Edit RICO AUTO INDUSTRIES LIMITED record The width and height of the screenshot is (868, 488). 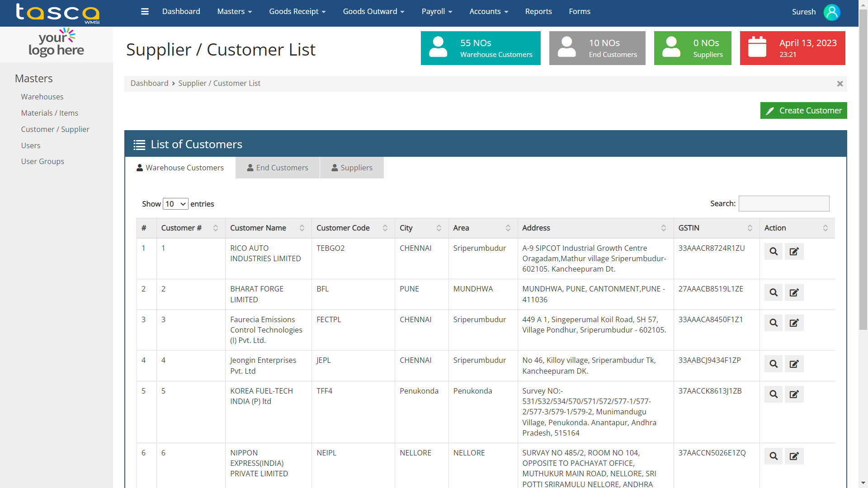click(794, 251)
